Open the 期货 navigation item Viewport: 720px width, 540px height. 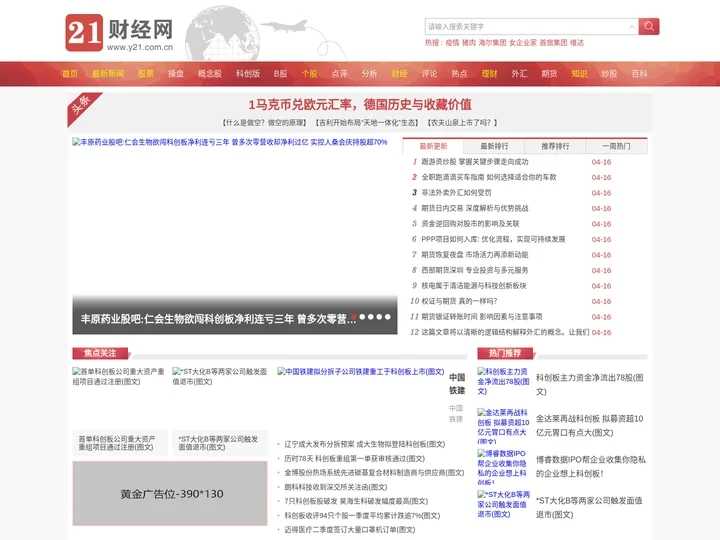549,73
